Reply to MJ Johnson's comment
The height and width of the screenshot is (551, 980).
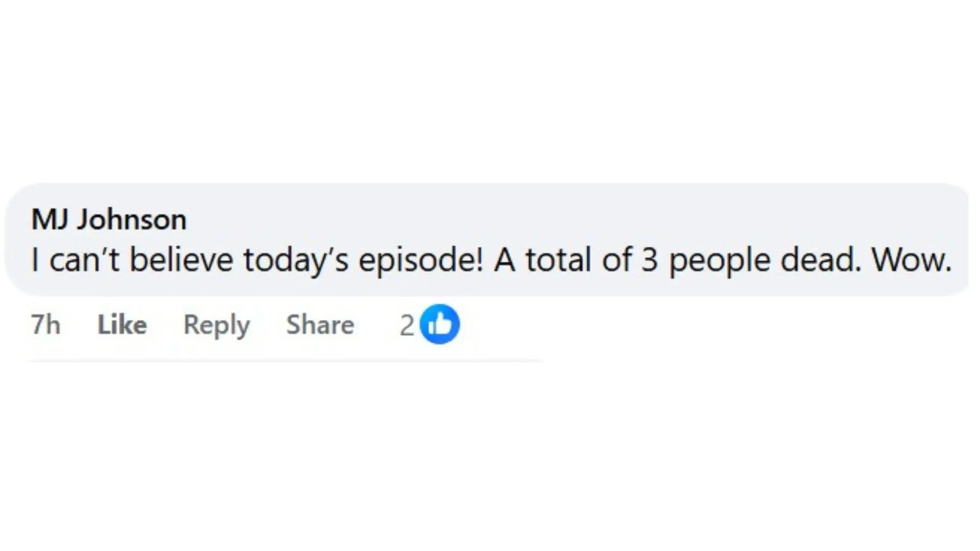tap(216, 325)
